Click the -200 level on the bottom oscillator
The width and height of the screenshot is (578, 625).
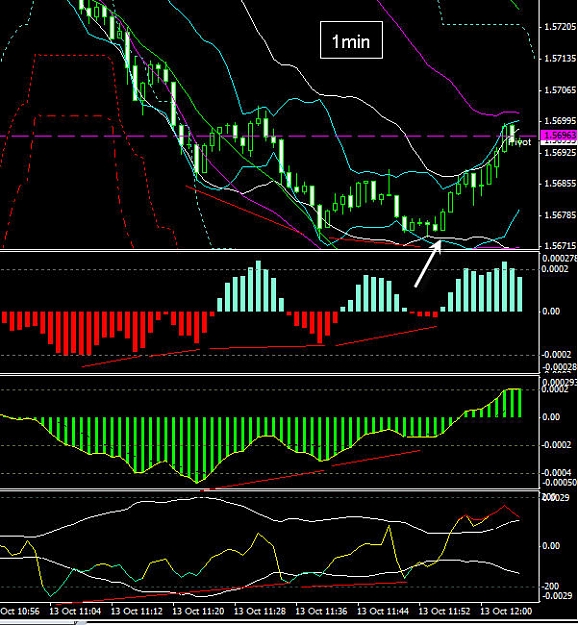coord(551,586)
